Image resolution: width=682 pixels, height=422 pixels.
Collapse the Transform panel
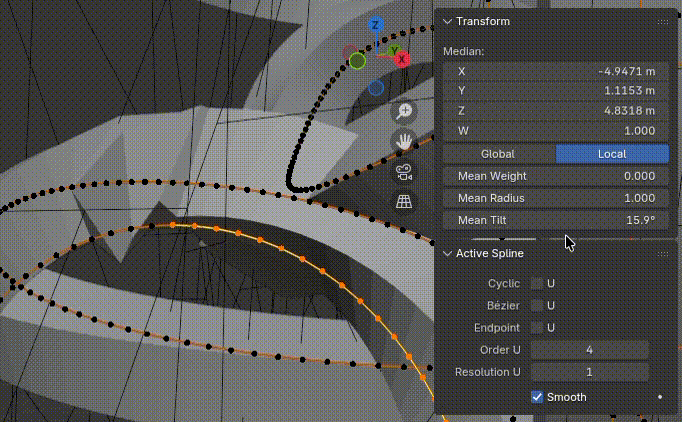click(x=448, y=21)
